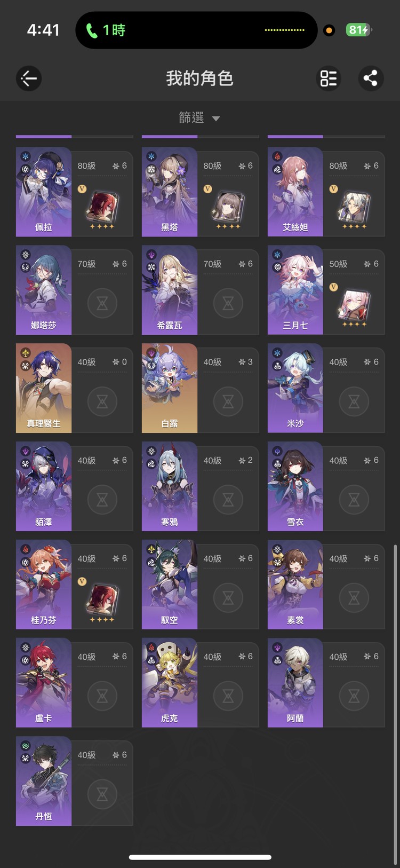This screenshot has height=868, width=400.
Task: Tap the green phone call indicator
Action: 106,30
